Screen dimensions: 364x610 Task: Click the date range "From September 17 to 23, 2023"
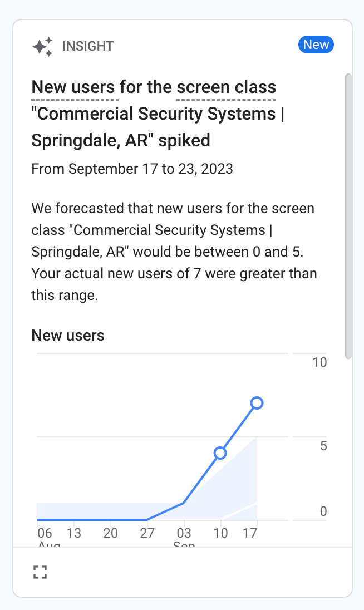(132, 169)
